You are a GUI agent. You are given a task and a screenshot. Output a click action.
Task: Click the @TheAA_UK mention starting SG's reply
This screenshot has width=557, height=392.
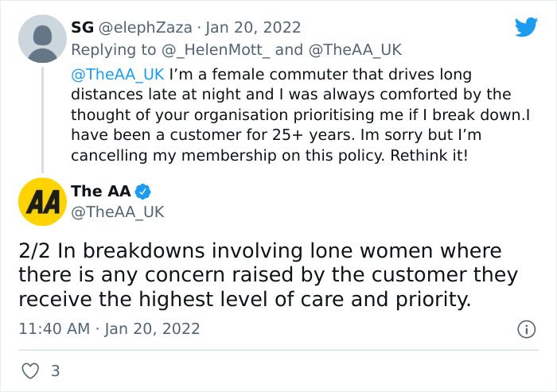tap(116, 75)
